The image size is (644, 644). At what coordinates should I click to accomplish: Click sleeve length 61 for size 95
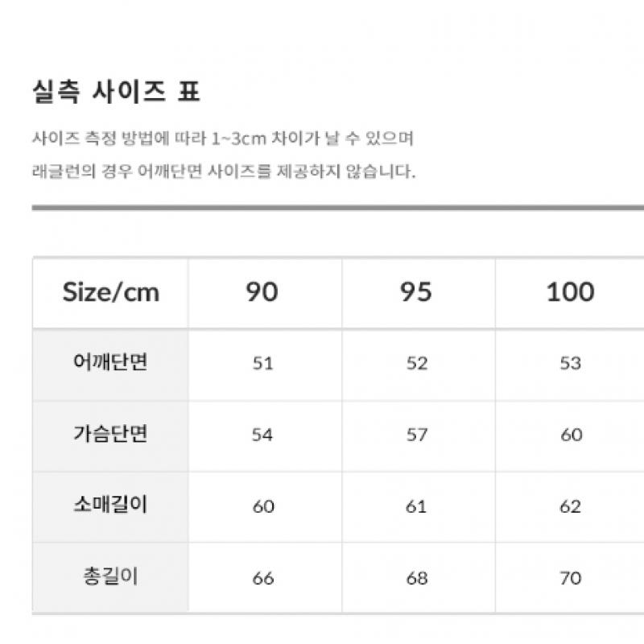click(416, 506)
